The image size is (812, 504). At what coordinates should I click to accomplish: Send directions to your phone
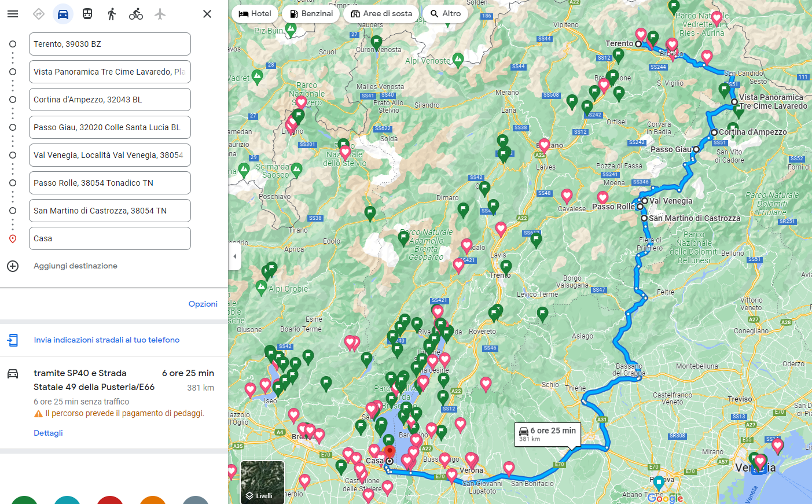pos(106,340)
